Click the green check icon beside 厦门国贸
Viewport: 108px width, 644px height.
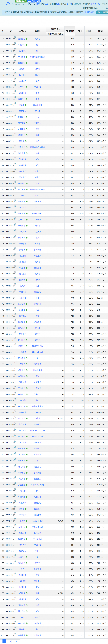click(27, 57)
